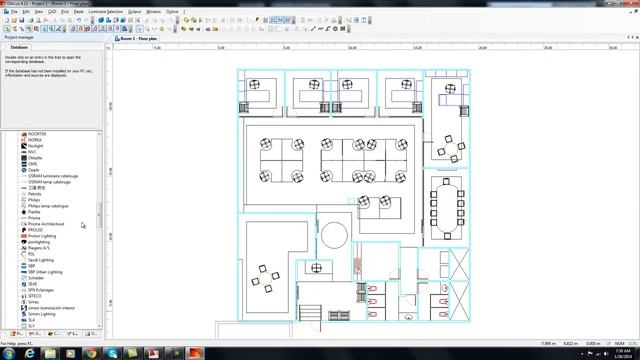Click the circular column in the floor plan
640x360 pixels.
(x=334, y=235)
